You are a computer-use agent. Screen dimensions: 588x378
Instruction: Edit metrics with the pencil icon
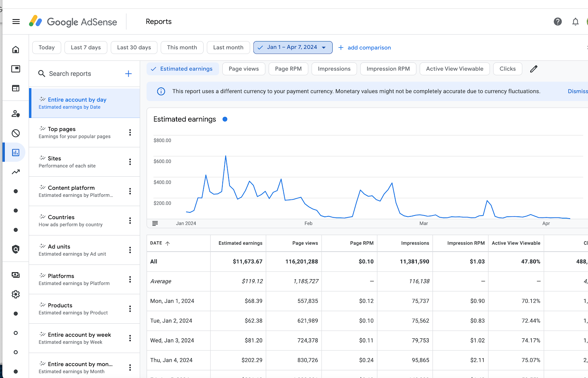[x=534, y=69]
